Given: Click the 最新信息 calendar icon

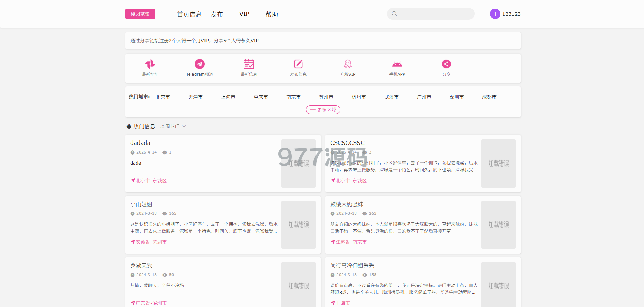Looking at the screenshot, I should [249, 64].
